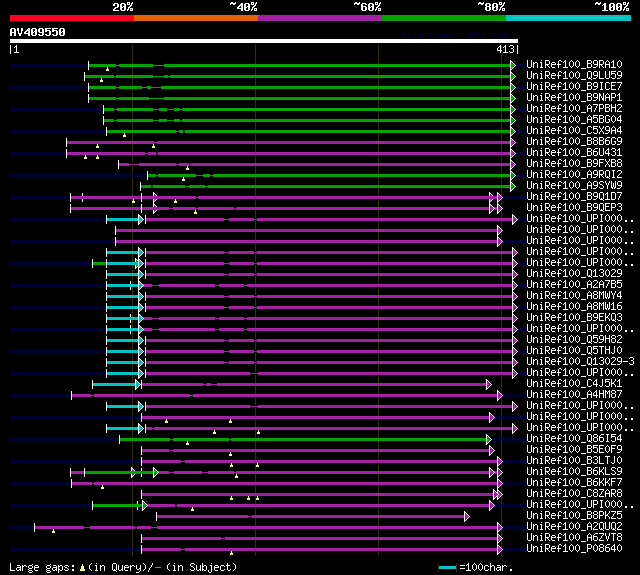Screen dimensions: 640x575
Task: Click the '=100char.' scale label
Action: (x=486, y=568)
